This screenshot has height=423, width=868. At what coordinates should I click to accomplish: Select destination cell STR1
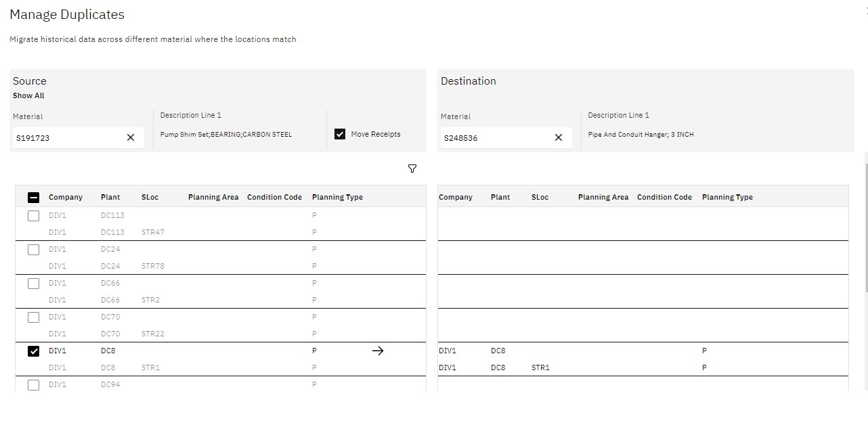(x=540, y=368)
